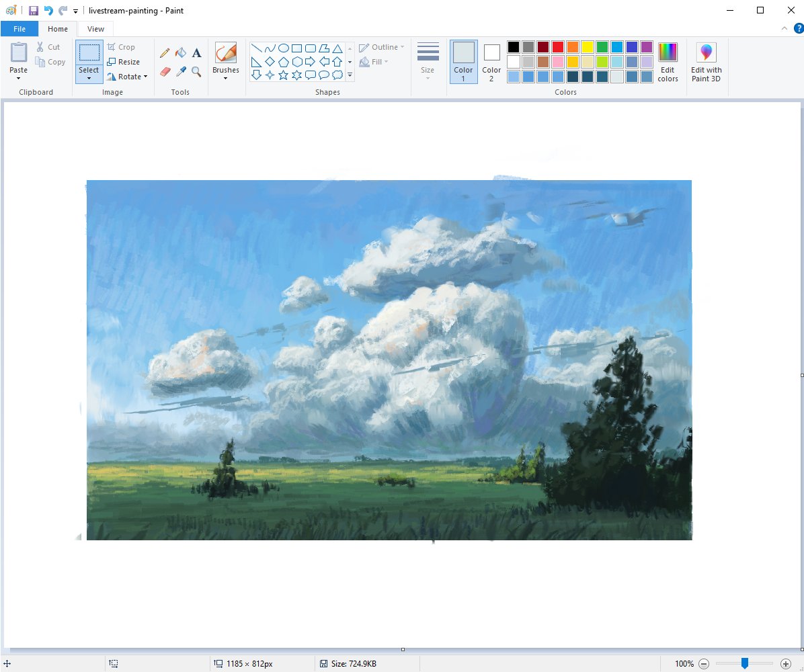Click the Redo arrow in title bar
Image resolution: width=804 pixels, height=672 pixels.
tap(63, 10)
